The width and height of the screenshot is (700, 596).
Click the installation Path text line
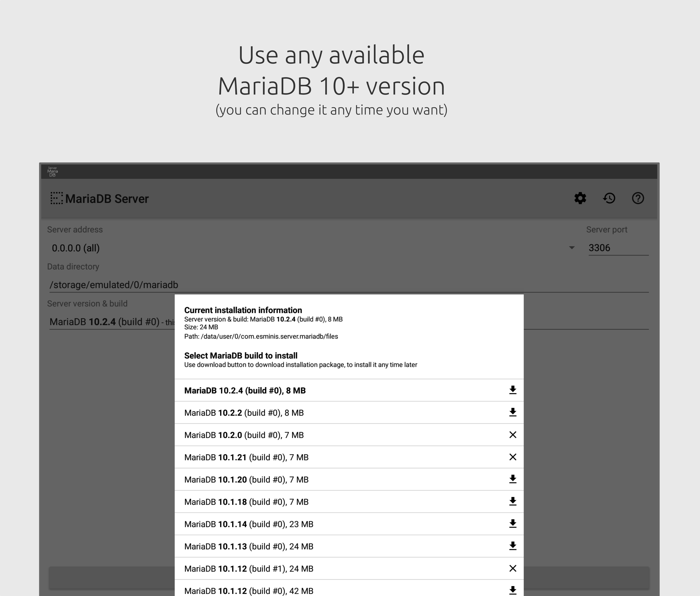click(261, 336)
